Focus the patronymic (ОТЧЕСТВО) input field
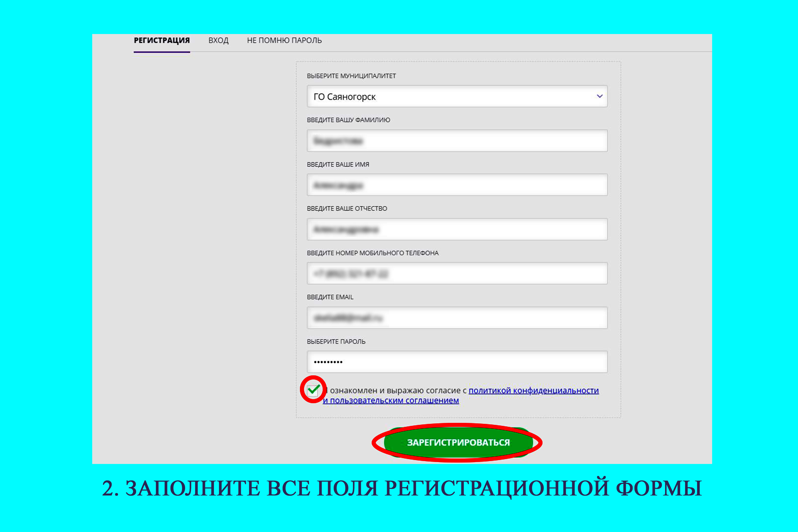798x532 pixels. pos(457,229)
